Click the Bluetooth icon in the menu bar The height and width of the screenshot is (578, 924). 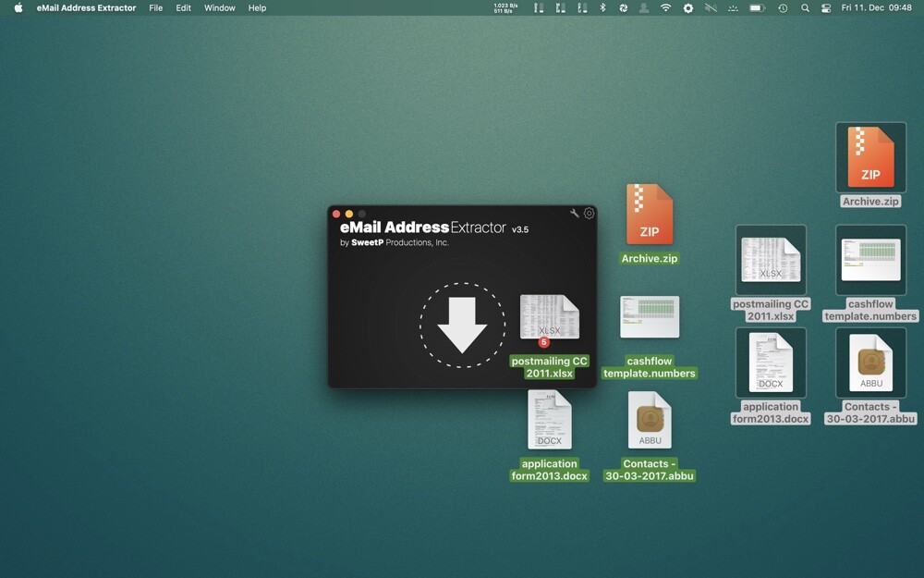coord(602,7)
